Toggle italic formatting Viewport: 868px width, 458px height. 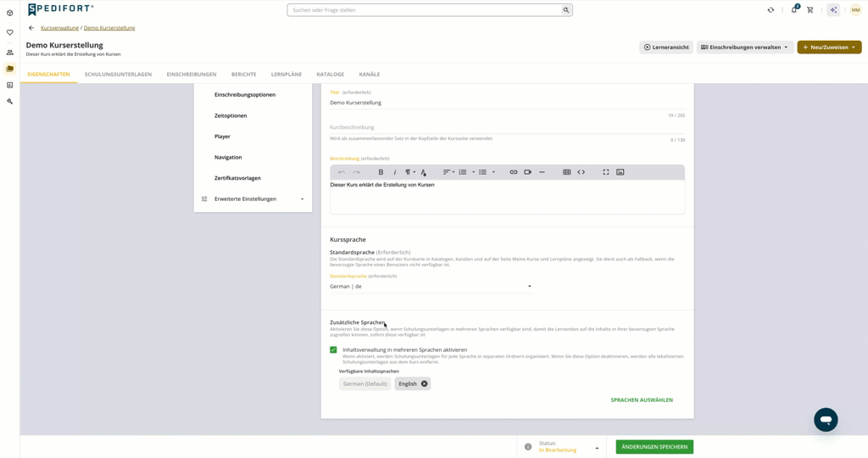point(395,172)
